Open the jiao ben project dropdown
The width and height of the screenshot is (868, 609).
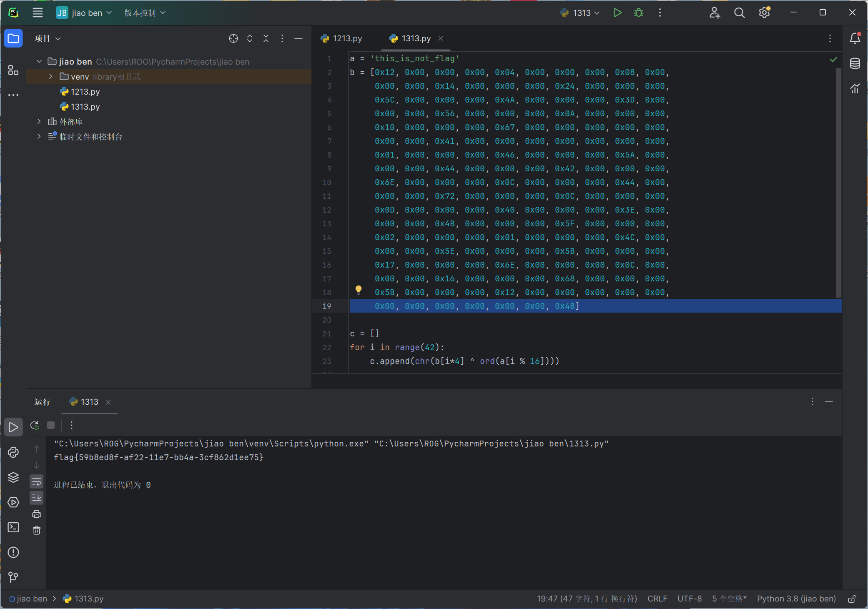click(85, 13)
